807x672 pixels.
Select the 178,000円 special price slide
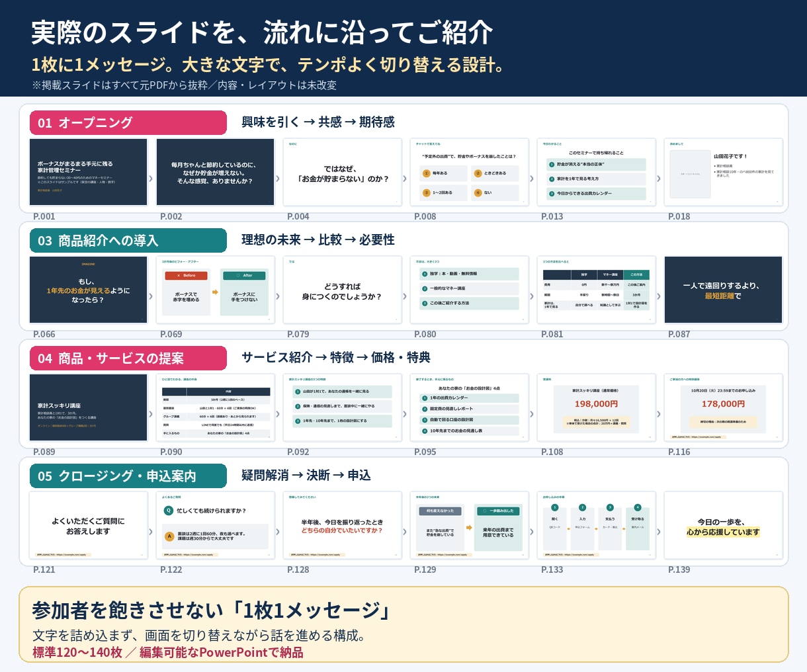pyautogui.click(x=724, y=407)
